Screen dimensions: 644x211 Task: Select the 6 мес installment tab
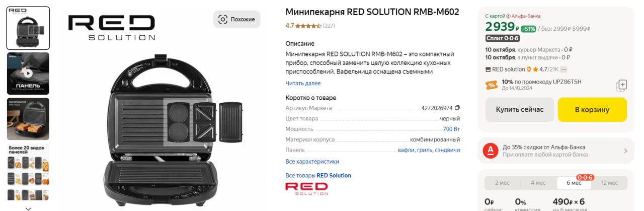point(574,183)
